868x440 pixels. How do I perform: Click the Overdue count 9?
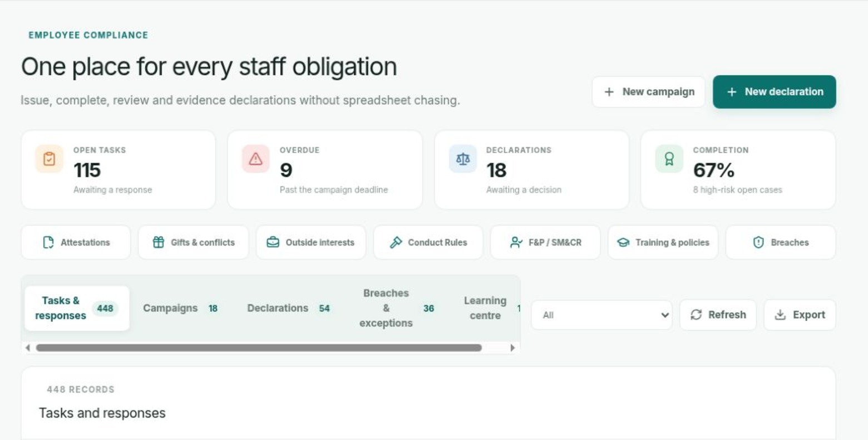coord(286,170)
